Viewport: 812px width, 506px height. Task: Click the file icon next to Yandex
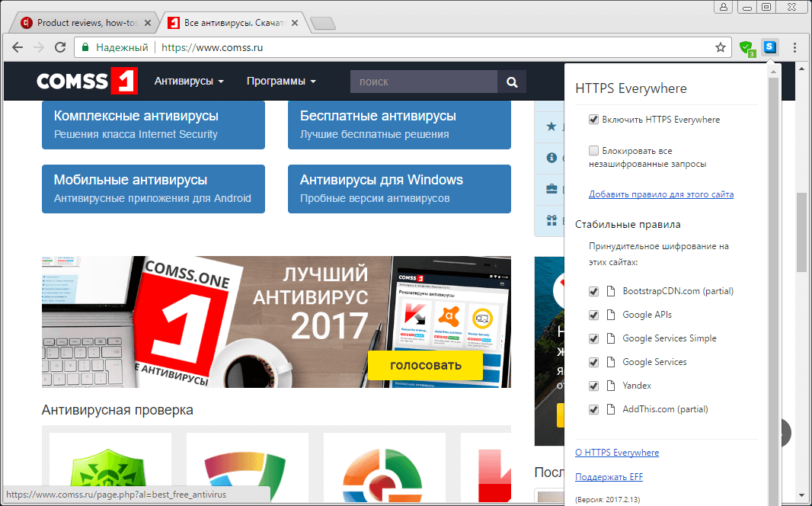pos(611,386)
